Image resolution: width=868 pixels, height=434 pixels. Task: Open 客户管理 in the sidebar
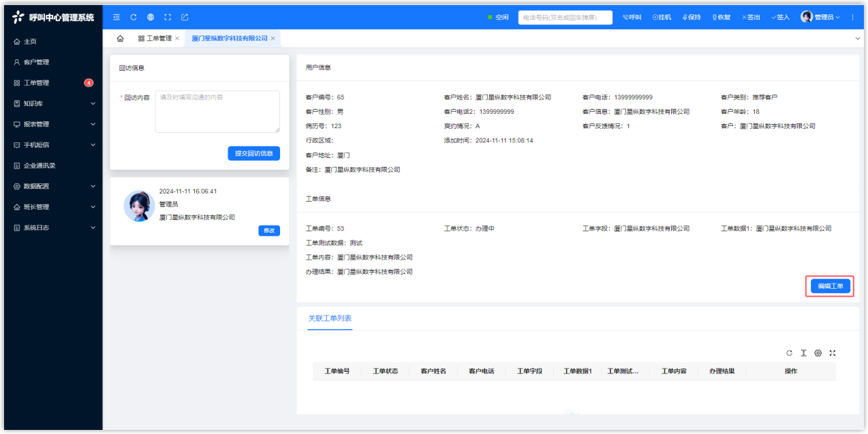(37, 62)
